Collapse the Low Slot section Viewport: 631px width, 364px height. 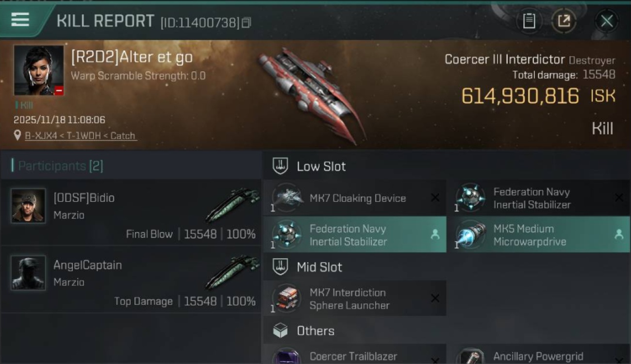321,166
